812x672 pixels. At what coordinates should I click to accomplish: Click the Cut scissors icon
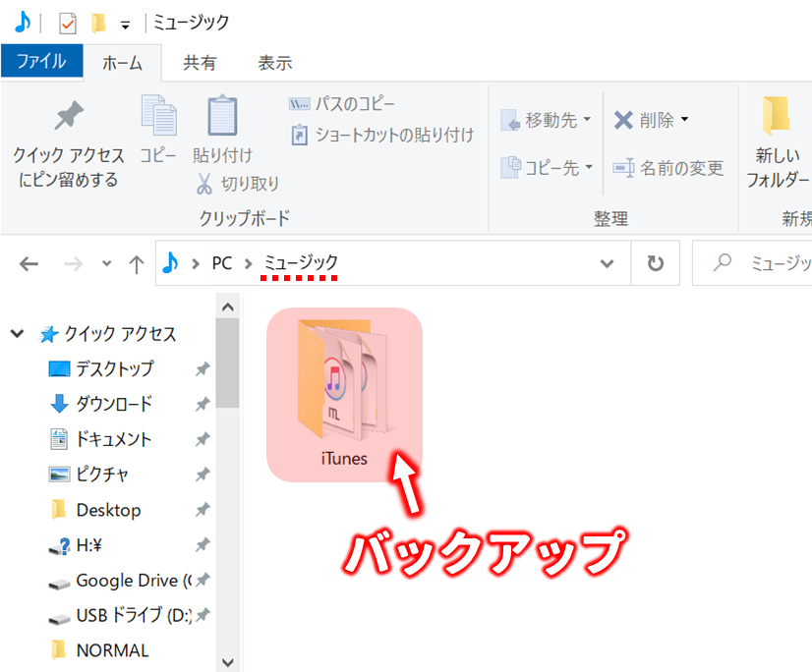point(204,184)
